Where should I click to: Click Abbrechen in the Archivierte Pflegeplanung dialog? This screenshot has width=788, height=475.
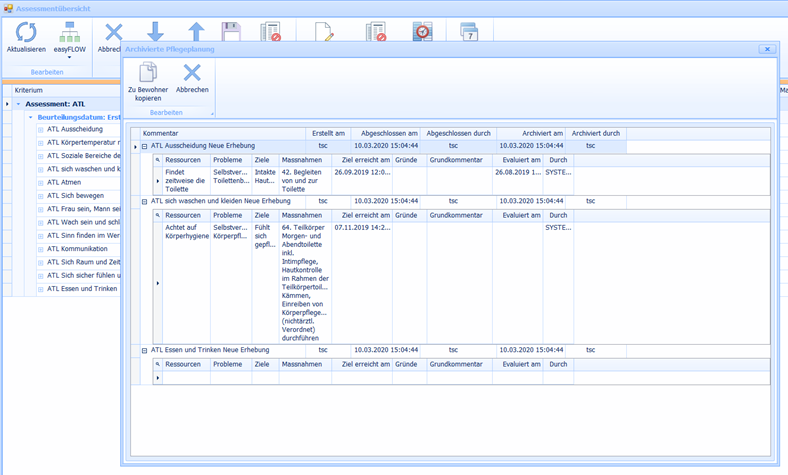192,73
